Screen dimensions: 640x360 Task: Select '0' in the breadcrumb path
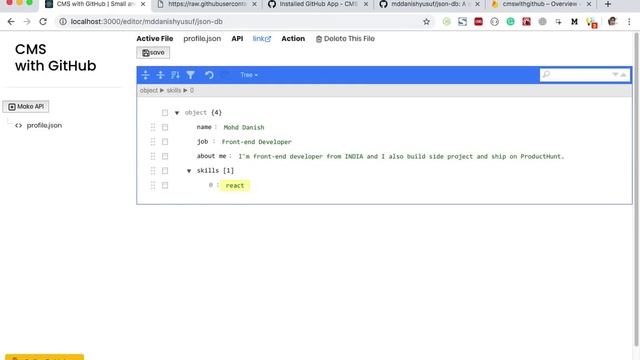tap(191, 90)
